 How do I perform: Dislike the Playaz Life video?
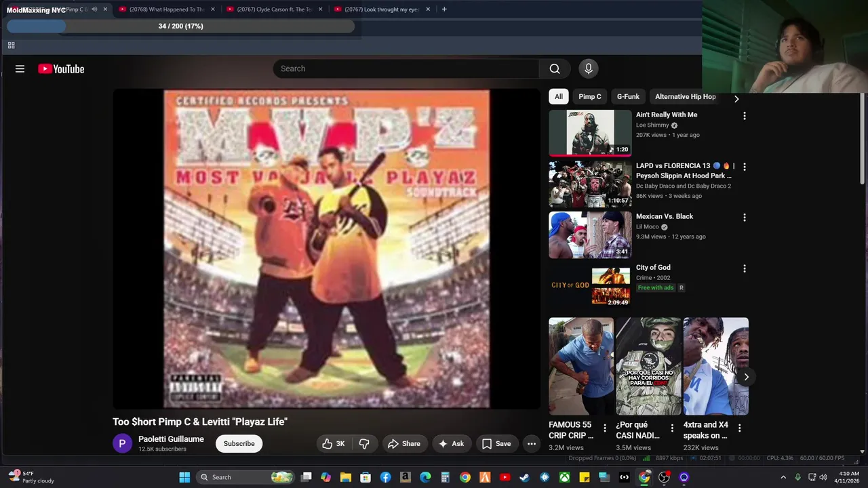[x=364, y=443]
